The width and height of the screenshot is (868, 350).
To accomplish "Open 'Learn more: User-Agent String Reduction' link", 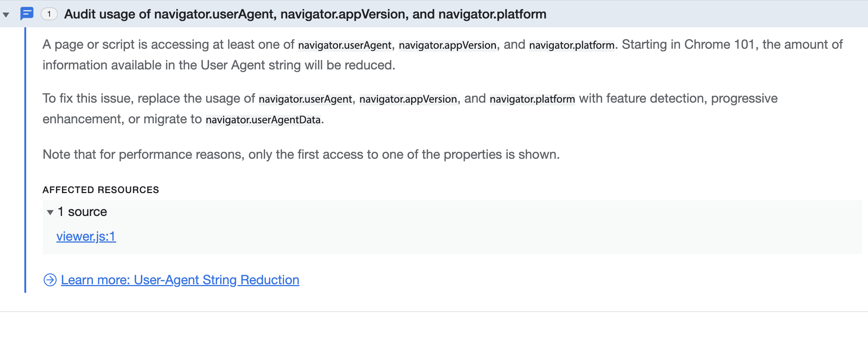I will pos(180,280).
